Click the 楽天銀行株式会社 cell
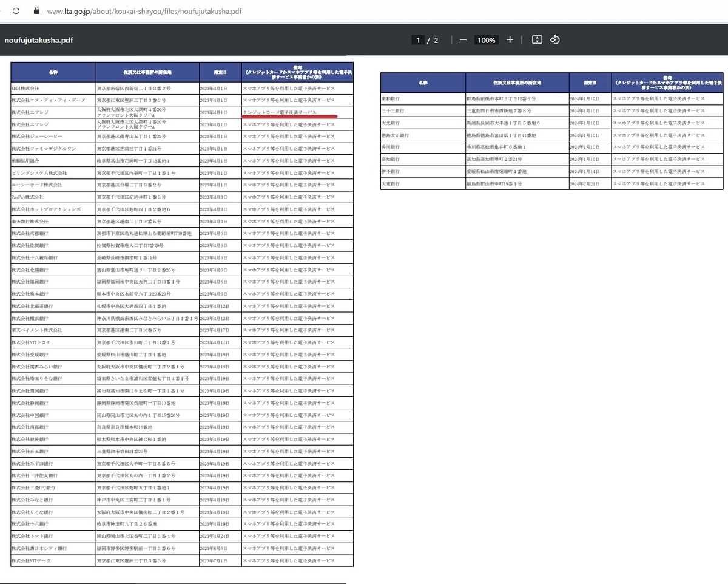 point(53,222)
